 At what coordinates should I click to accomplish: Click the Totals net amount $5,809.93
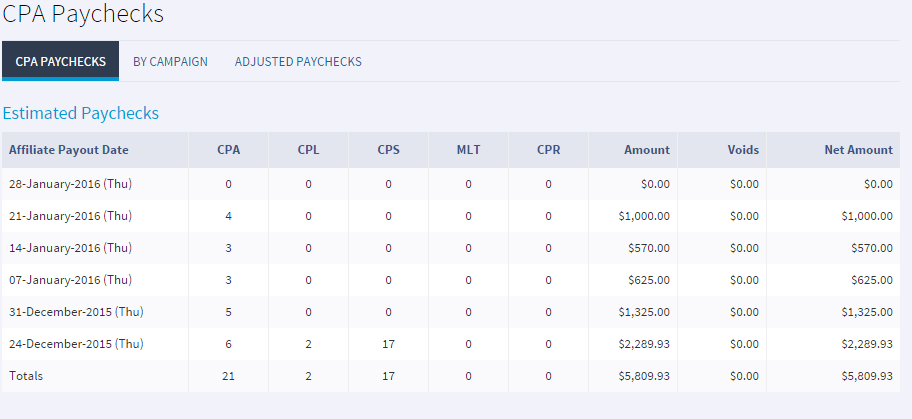click(x=865, y=376)
